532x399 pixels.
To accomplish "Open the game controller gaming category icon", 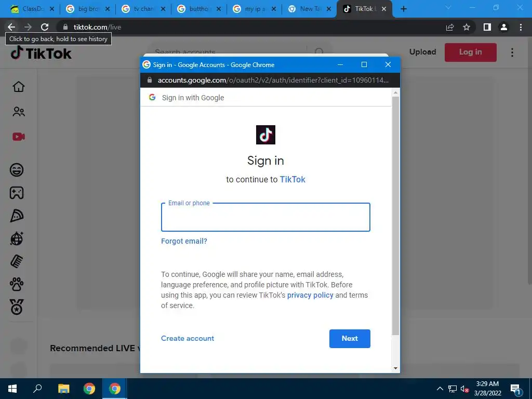I will point(17,193).
